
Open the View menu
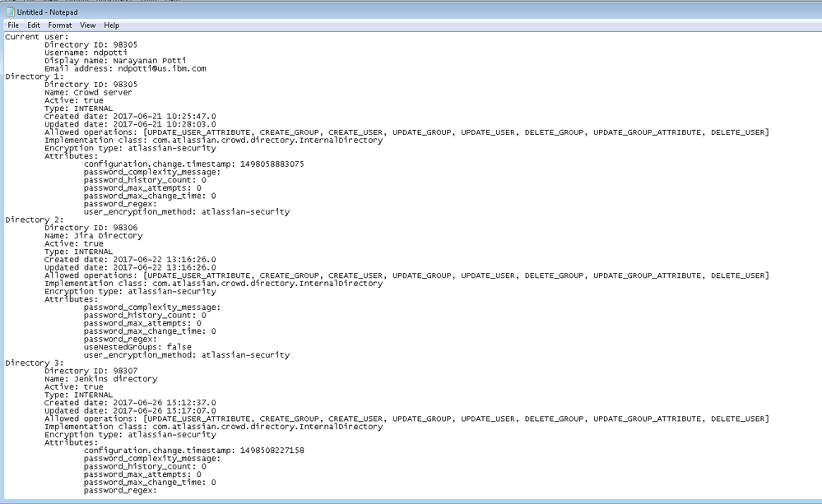(x=87, y=25)
